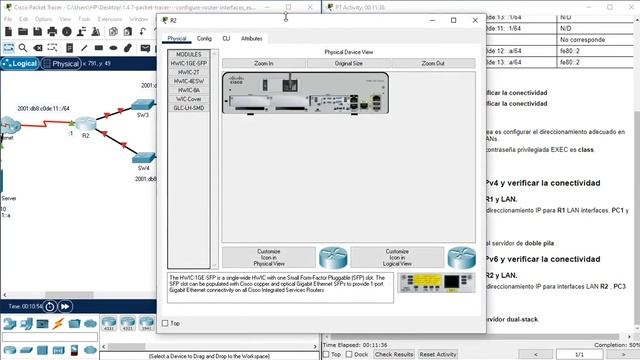Choose Connections lightning bolt category
Image resolution: width=640 pixels, height=360 pixels.
tap(58, 324)
